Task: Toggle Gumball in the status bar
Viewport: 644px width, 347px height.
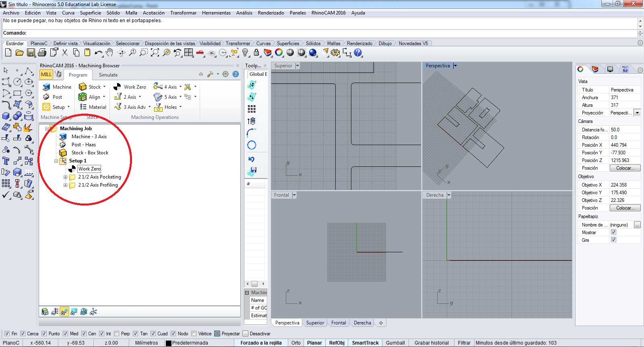Action: [395, 343]
